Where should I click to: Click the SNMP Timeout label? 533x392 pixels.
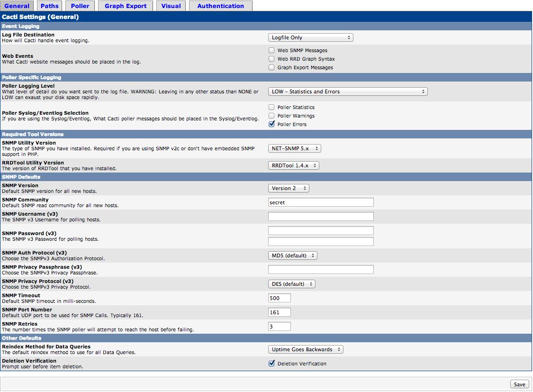pos(21,295)
